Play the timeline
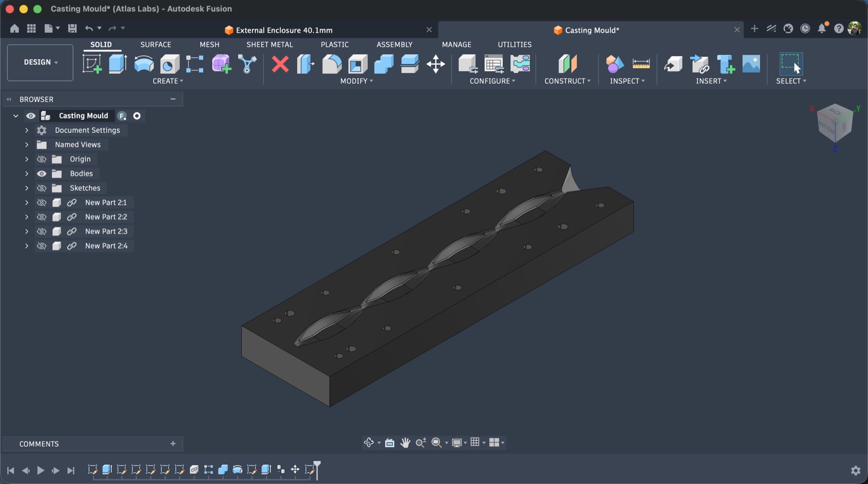Image resolution: width=868 pixels, height=484 pixels. [40, 470]
